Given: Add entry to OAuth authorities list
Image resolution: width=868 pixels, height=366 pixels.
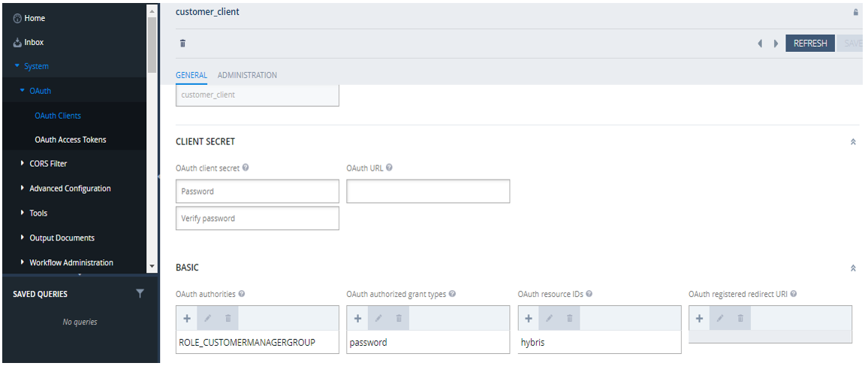Looking at the screenshot, I should click(x=186, y=319).
